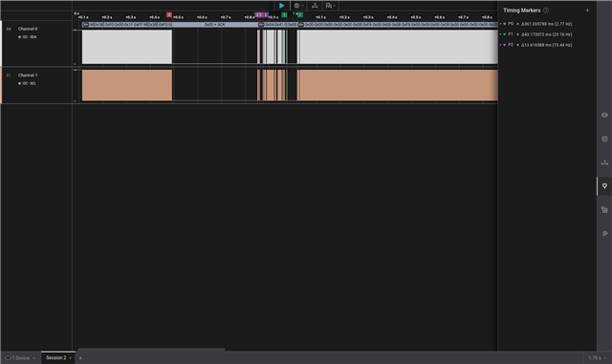Switch to the Session 2 tab
The width and height of the screenshot is (612, 364).
click(x=55, y=357)
